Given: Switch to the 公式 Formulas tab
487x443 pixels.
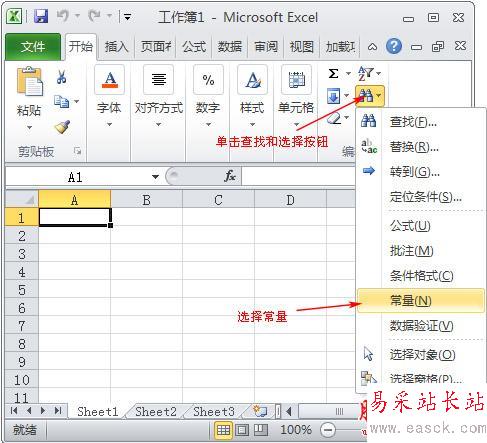Looking at the screenshot, I should [x=194, y=47].
